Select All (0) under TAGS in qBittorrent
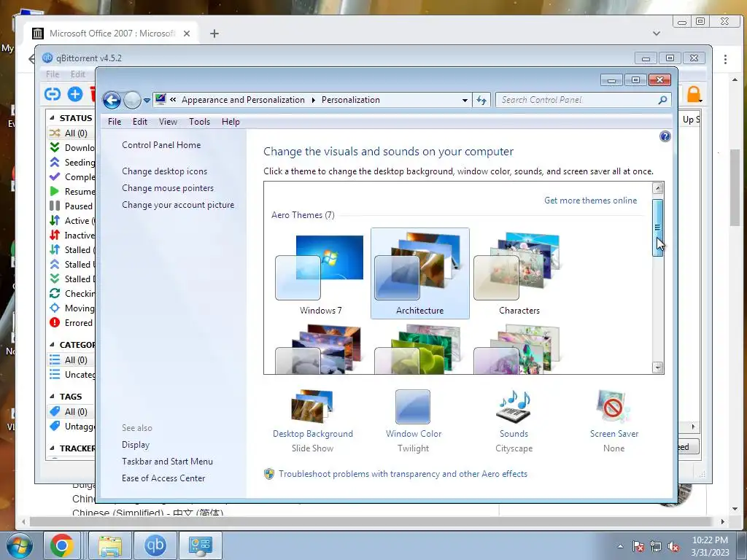Image resolution: width=747 pixels, height=560 pixels. pyautogui.click(x=71, y=412)
